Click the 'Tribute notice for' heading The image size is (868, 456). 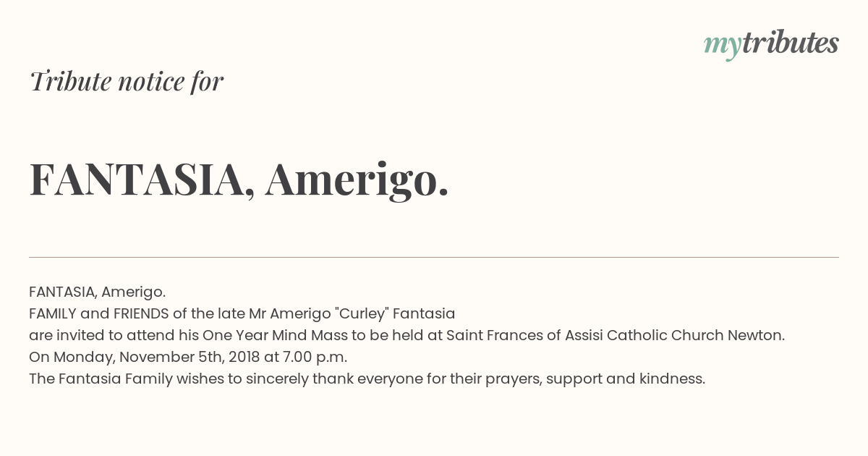[x=126, y=81]
